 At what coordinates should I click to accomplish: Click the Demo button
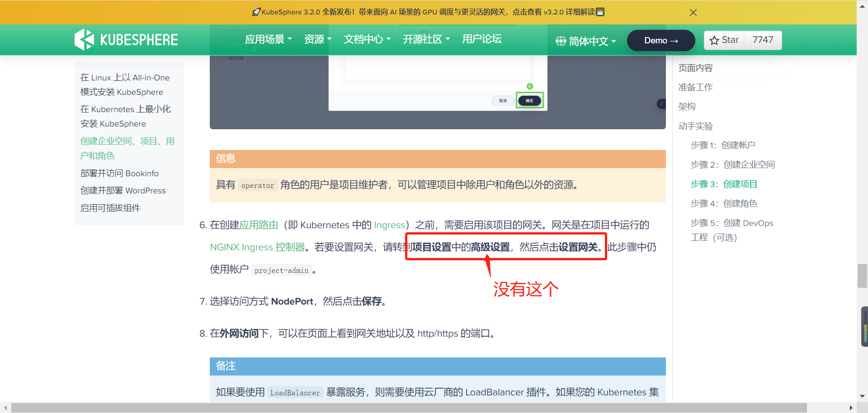(x=661, y=41)
